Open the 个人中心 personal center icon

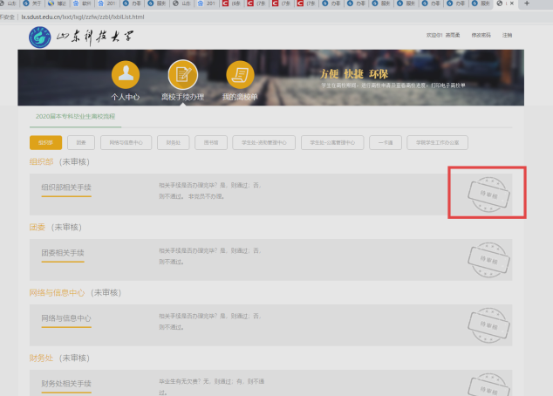126,75
